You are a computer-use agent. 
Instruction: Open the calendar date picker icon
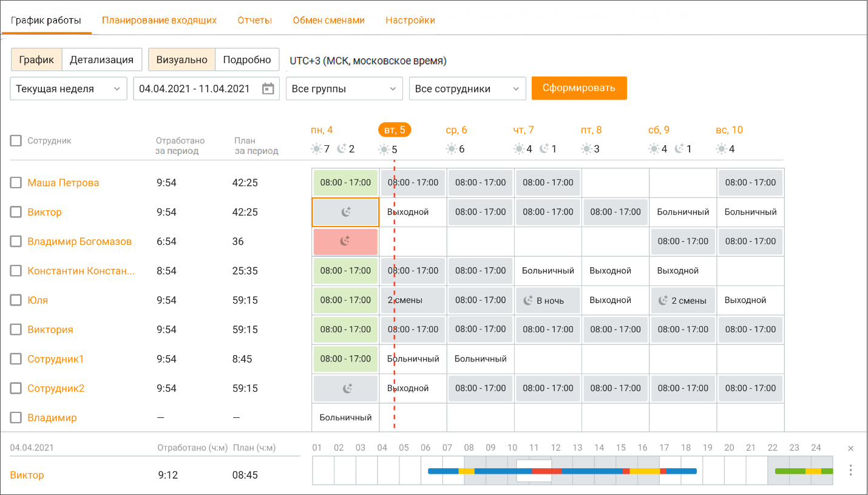[x=268, y=89]
